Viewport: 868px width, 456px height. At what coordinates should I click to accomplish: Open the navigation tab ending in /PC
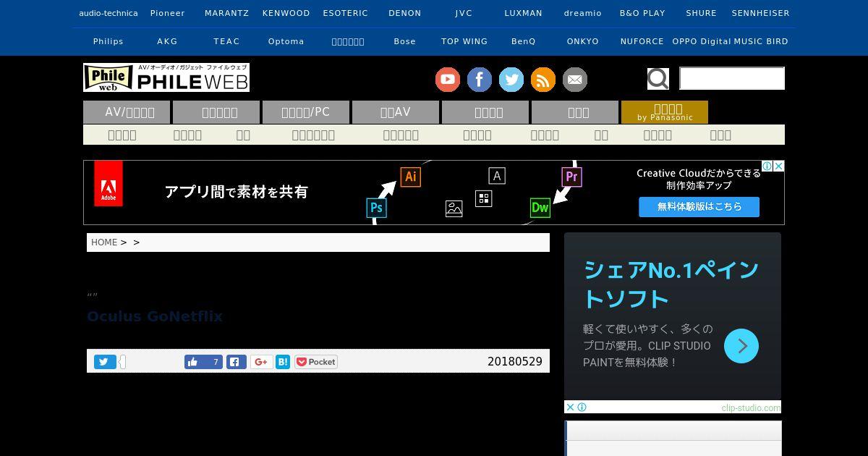306,112
